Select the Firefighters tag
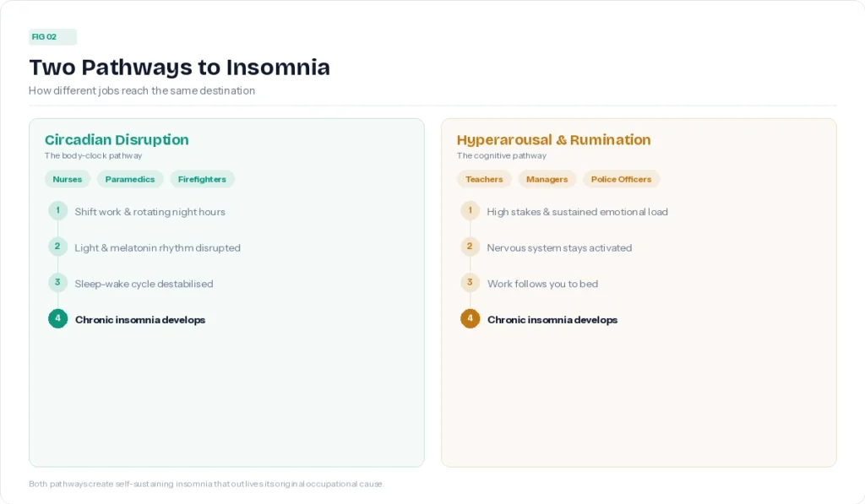This screenshot has height=504, width=865. (202, 179)
